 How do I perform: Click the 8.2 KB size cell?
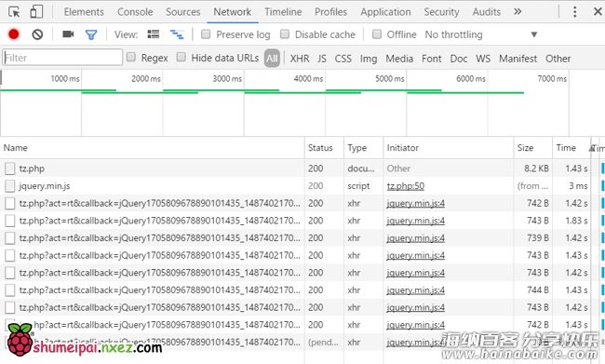click(x=536, y=169)
